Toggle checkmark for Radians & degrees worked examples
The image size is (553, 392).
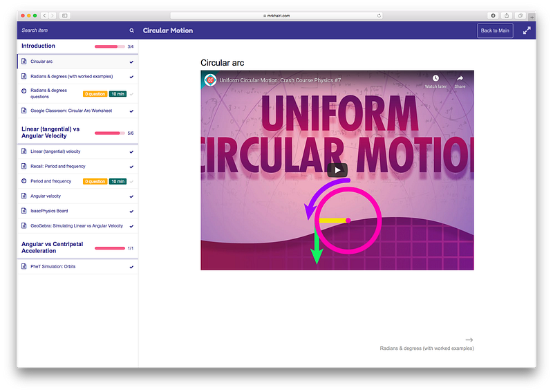pyautogui.click(x=131, y=77)
